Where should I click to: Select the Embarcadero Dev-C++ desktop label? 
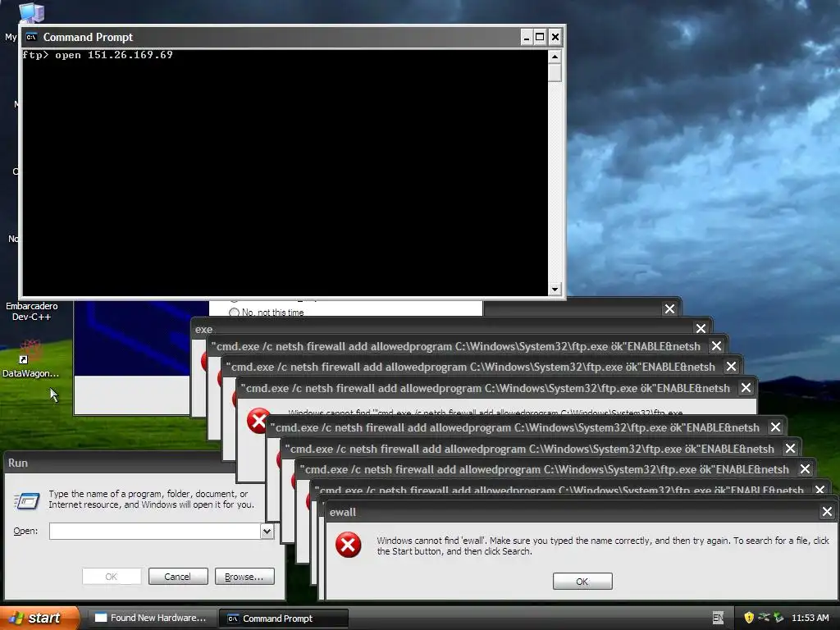32,311
